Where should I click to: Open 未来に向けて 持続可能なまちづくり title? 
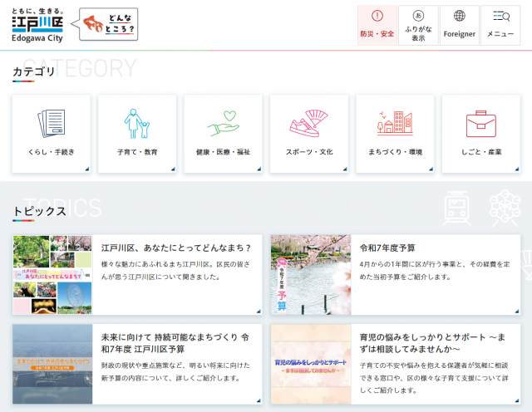pos(175,343)
